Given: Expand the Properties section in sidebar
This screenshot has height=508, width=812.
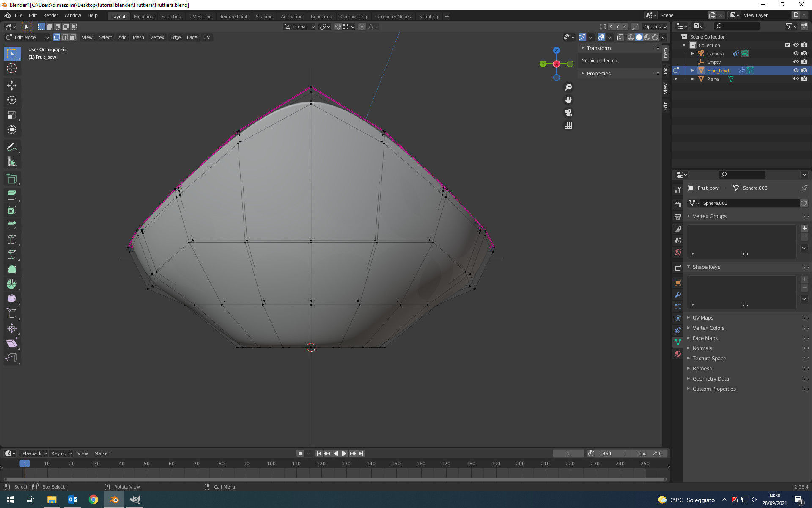Looking at the screenshot, I should click(598, 74).
